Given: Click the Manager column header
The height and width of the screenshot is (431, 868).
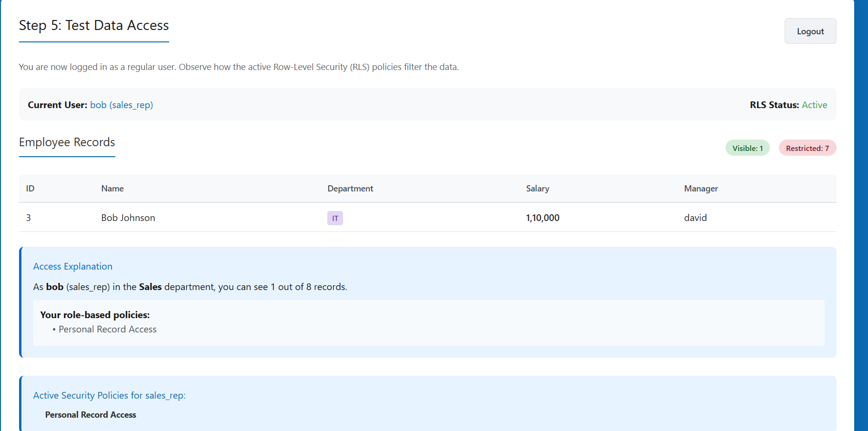Looking at the screenshot, I should tap(700, 189).
